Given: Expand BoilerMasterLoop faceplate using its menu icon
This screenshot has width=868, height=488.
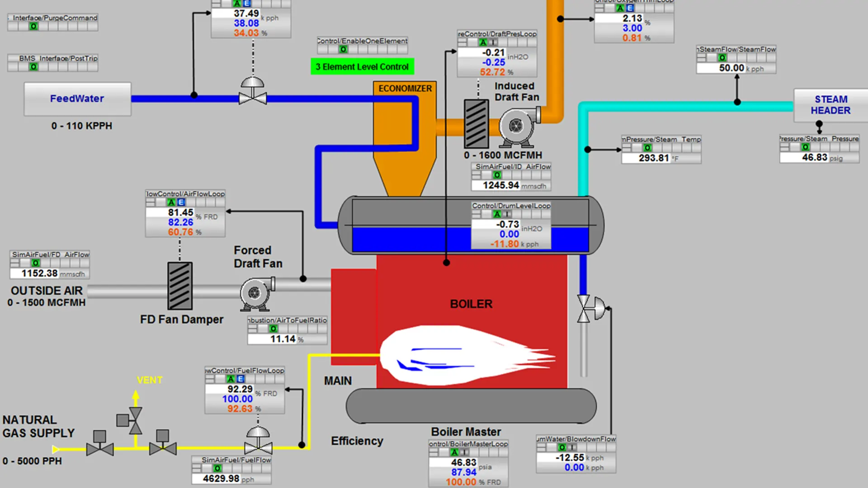Looking at the screenshot, I should [x=434, y=452].
